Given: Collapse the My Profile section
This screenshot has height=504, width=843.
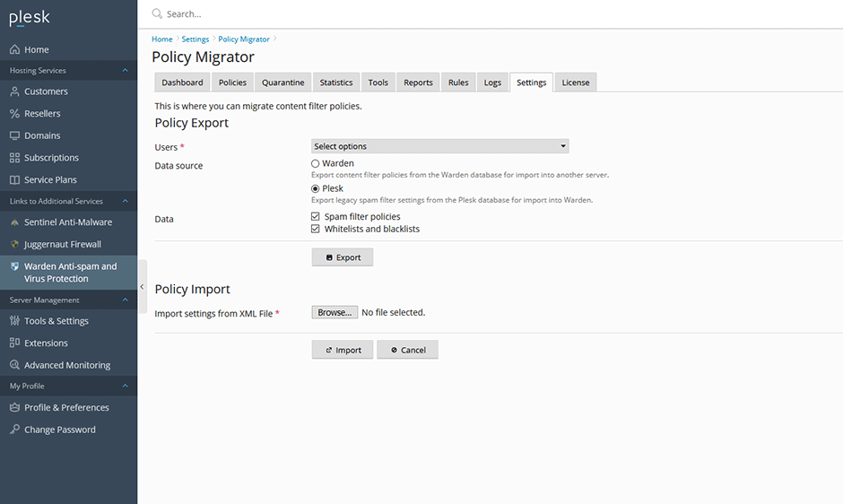Looking at the screenshot, I should 126,386.
